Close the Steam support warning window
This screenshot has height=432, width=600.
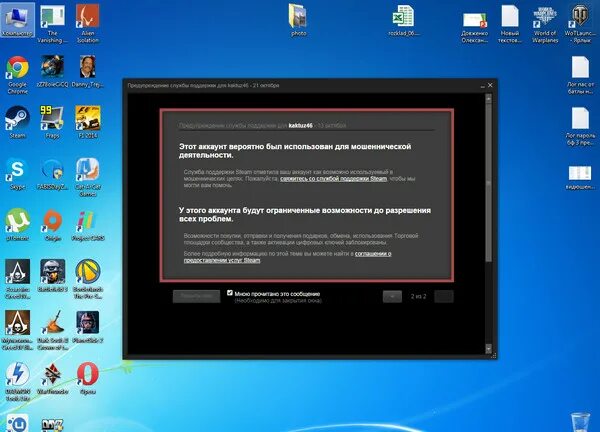tap(490, 85)
